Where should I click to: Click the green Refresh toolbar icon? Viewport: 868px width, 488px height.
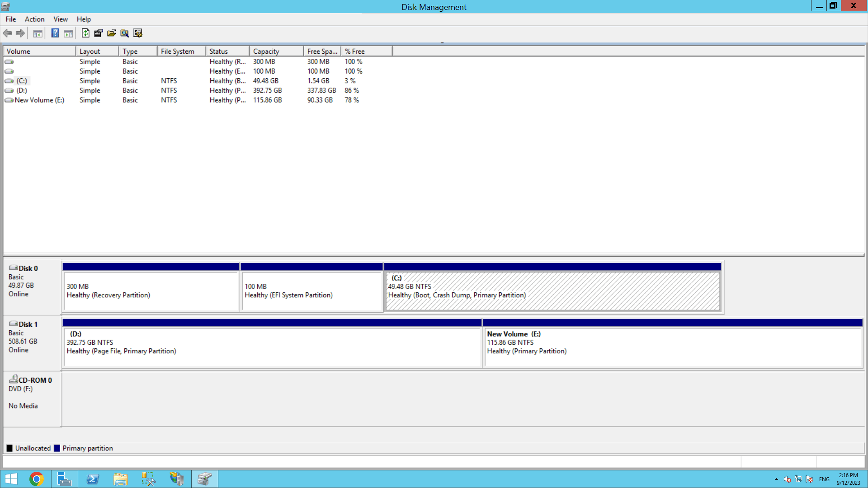[x=85, y=33]
